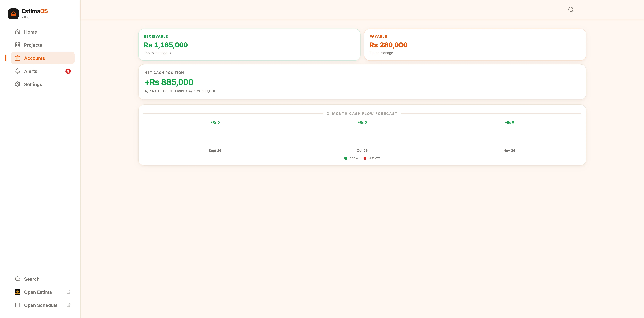Screen dimensions: 644x318
Task: Click the Outflow legend label
Action: pyautogui.click(x=374, y=158)
